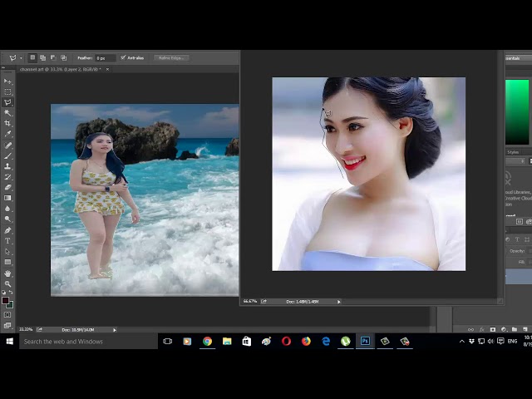Expand status bar menu arrow of channel art document
Viewport: 532px width, 399px height.
[115, 330]
